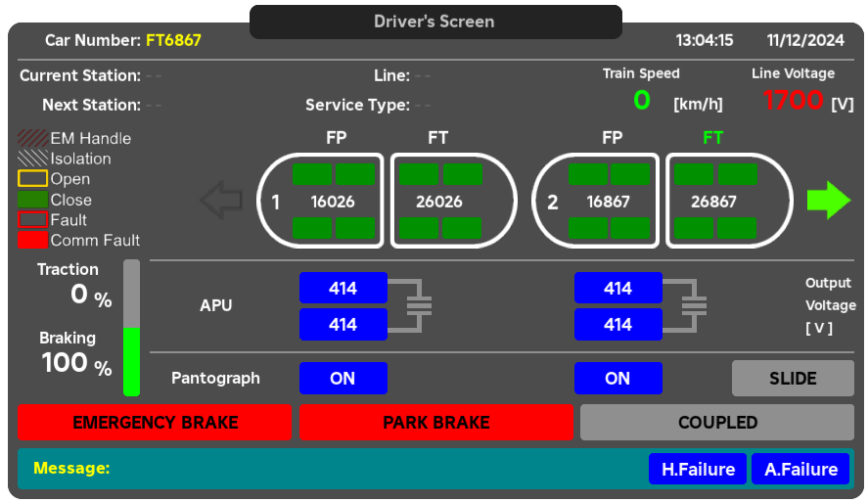Click the Driver's Screen title tab

pos(435,22)
